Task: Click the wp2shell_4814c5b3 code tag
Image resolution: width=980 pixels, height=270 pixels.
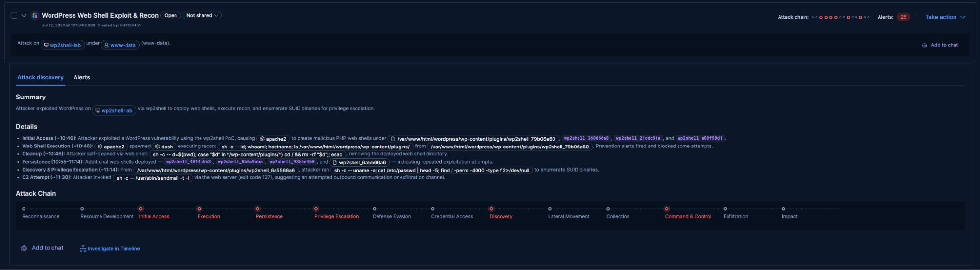Action: click(189, 162)
